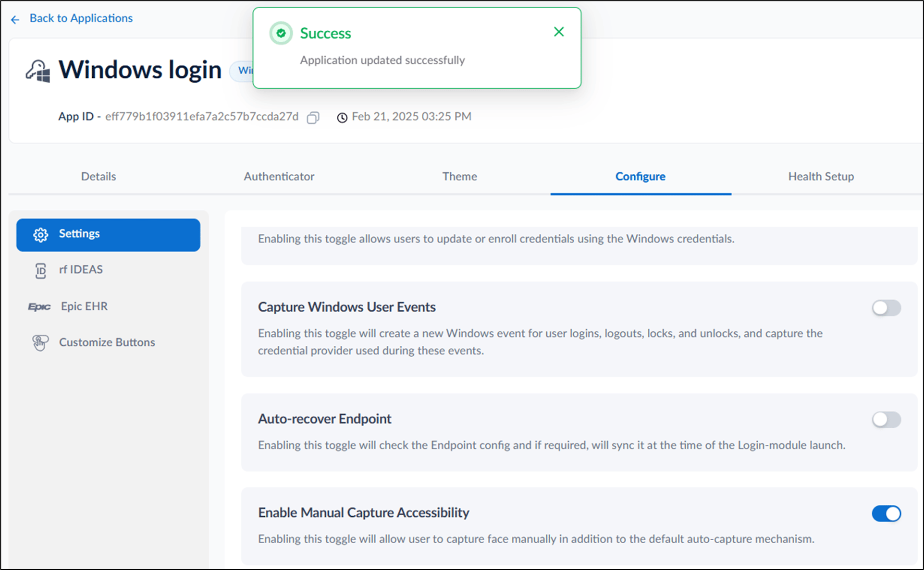The image size is (924, 570).
Task: Click the green success checkmark icon
Action: (x=281, y=33)
